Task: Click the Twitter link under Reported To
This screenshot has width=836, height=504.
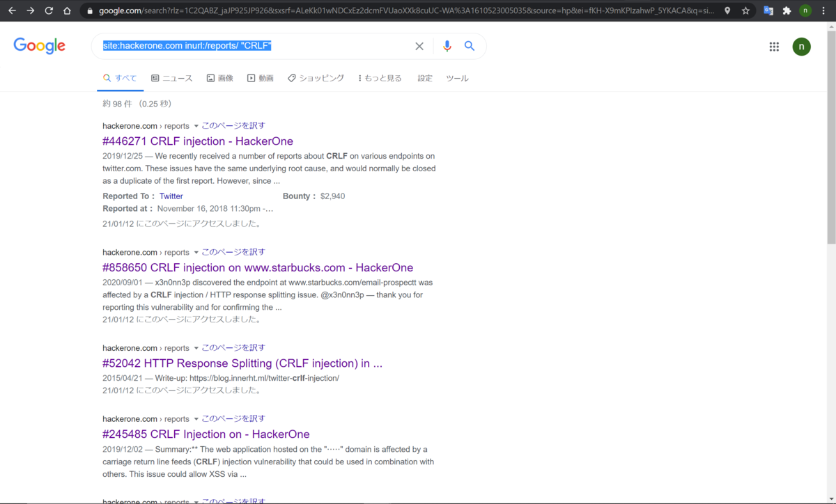Action: [171, 196]
